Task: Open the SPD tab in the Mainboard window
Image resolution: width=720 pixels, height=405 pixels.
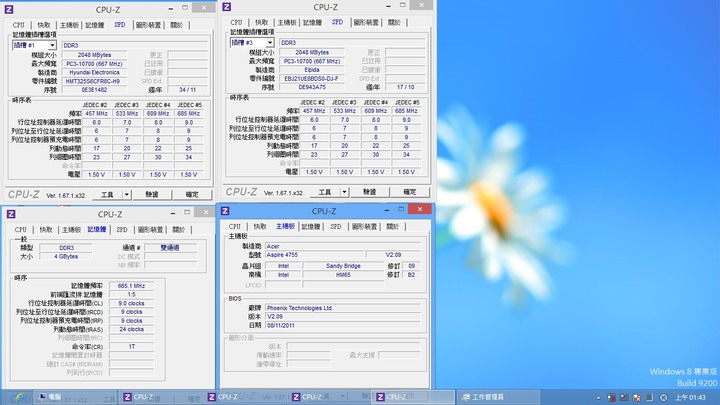Action: coord(336,226)
